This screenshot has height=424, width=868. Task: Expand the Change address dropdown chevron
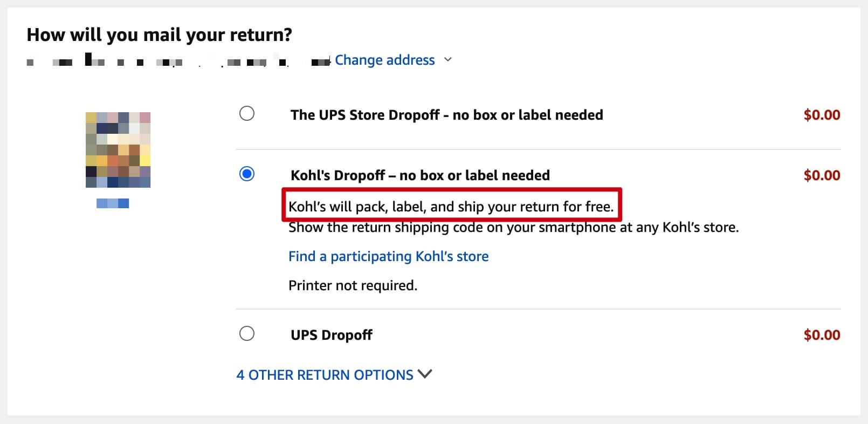(x=448, y=60)
